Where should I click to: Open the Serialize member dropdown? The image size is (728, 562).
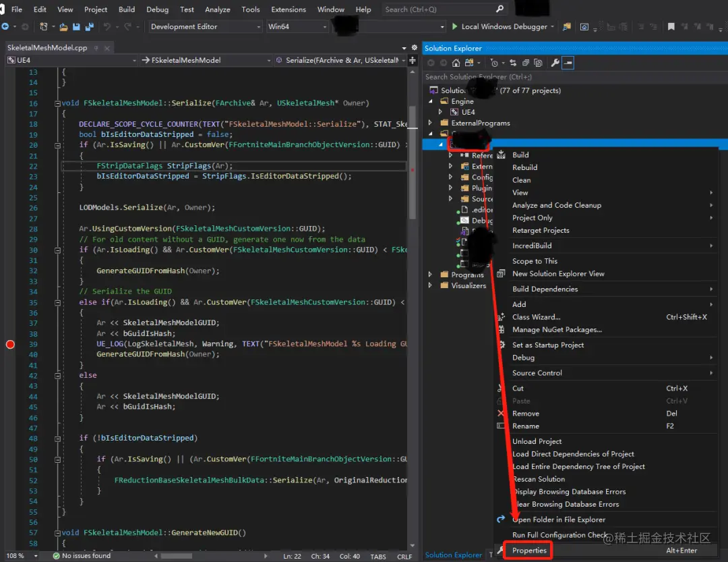[x=340, y=60]
